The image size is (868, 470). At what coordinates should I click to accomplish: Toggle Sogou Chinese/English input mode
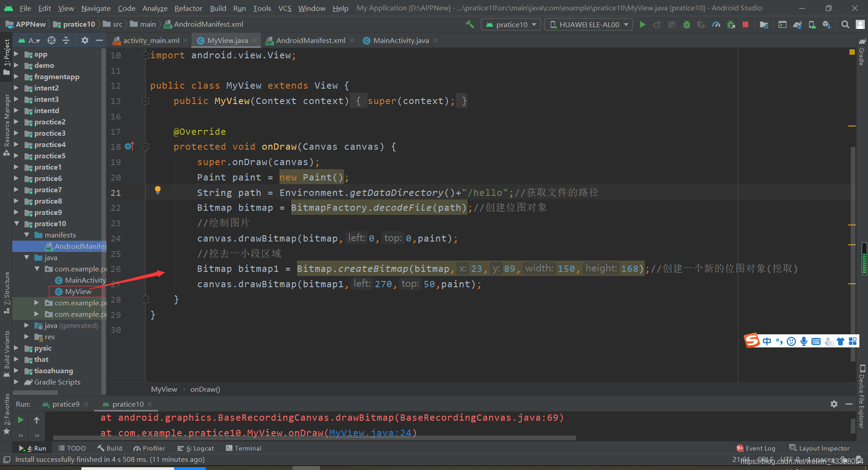(x=767, y=341)
